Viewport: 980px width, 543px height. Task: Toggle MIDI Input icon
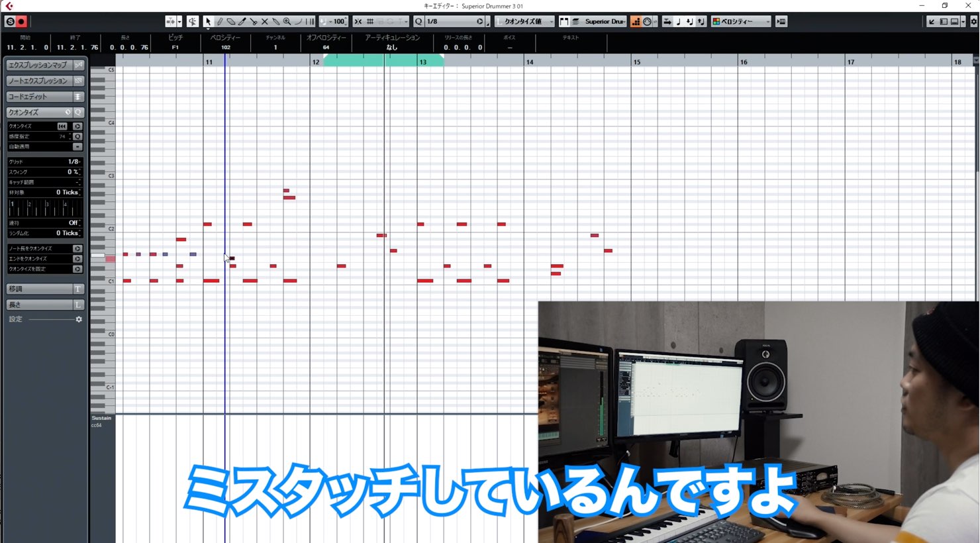click(x=648, y=21)
